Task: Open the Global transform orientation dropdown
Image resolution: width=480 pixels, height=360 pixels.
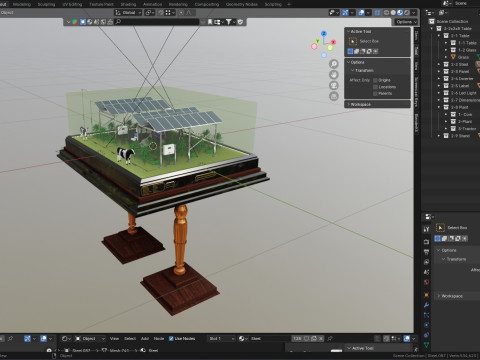Action: click(128, 13)
